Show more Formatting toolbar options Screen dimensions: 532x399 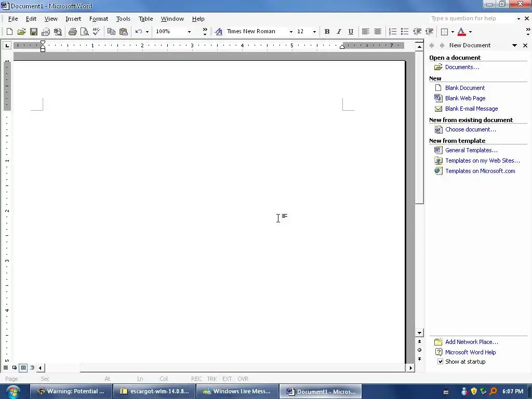tap(528, 32)
